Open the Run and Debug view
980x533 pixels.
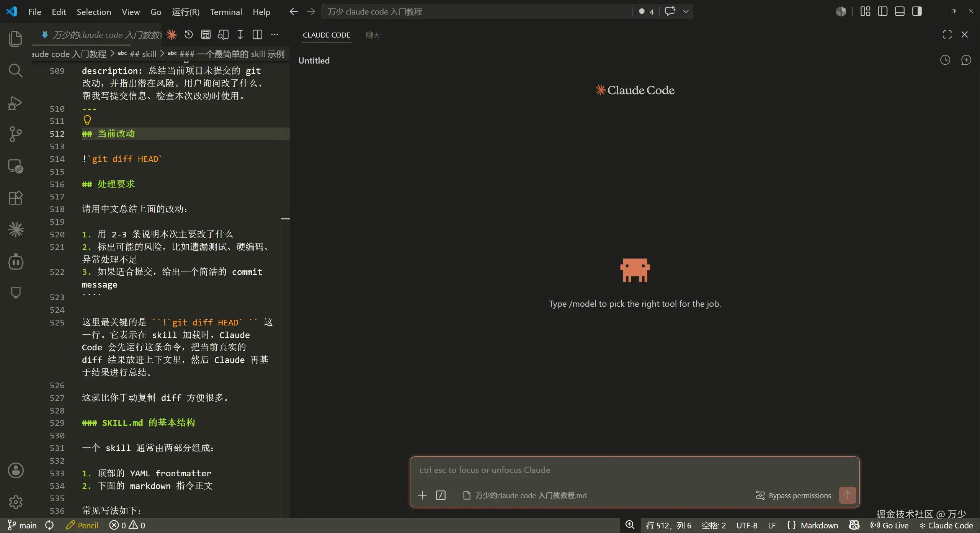(x=15, y=103)
